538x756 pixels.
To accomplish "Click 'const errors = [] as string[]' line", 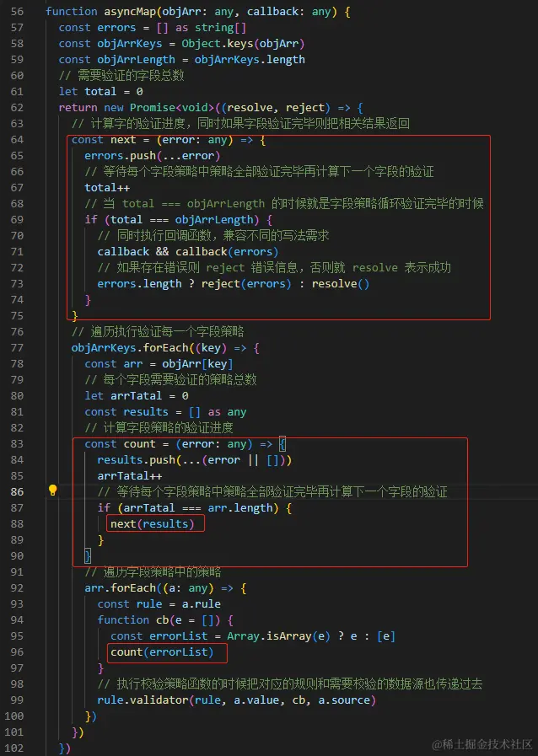I will pos(153,28).
